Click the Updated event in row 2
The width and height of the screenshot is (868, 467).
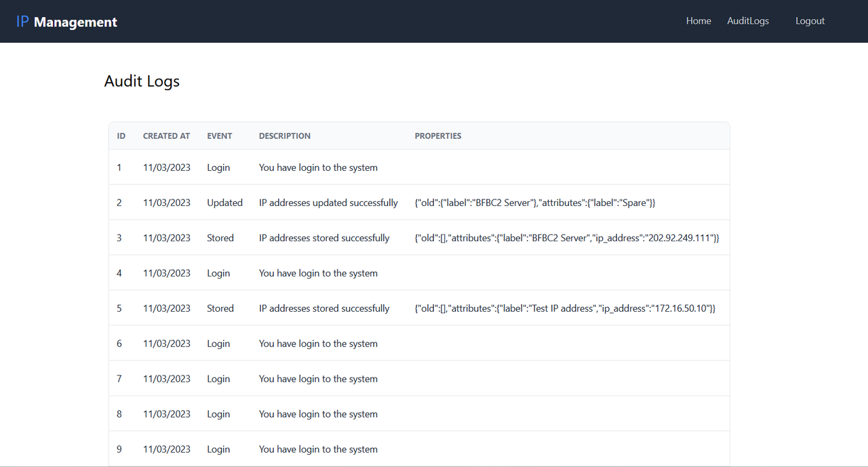[224, 203]
